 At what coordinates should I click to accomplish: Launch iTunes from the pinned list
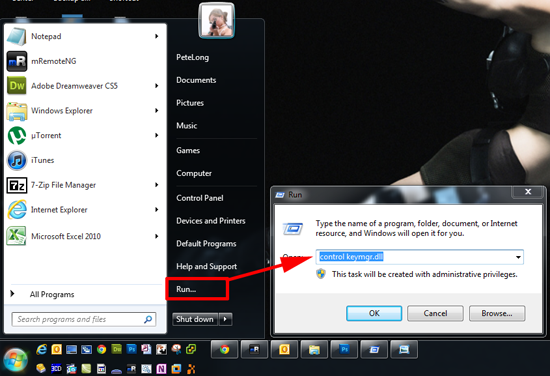16,160
